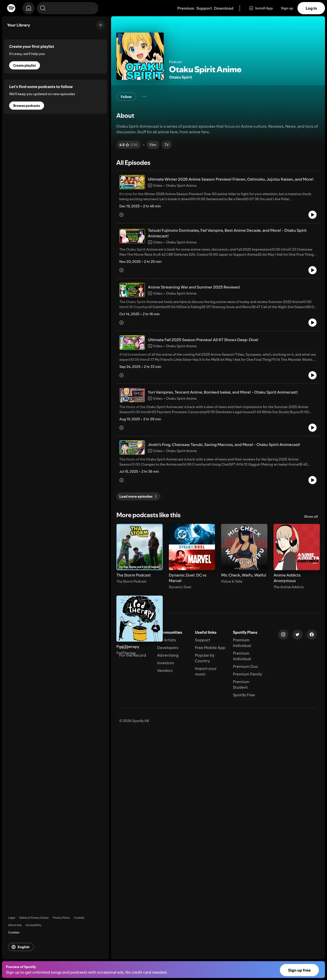Open the Premium Duo plan link

[x=245, y=667]
